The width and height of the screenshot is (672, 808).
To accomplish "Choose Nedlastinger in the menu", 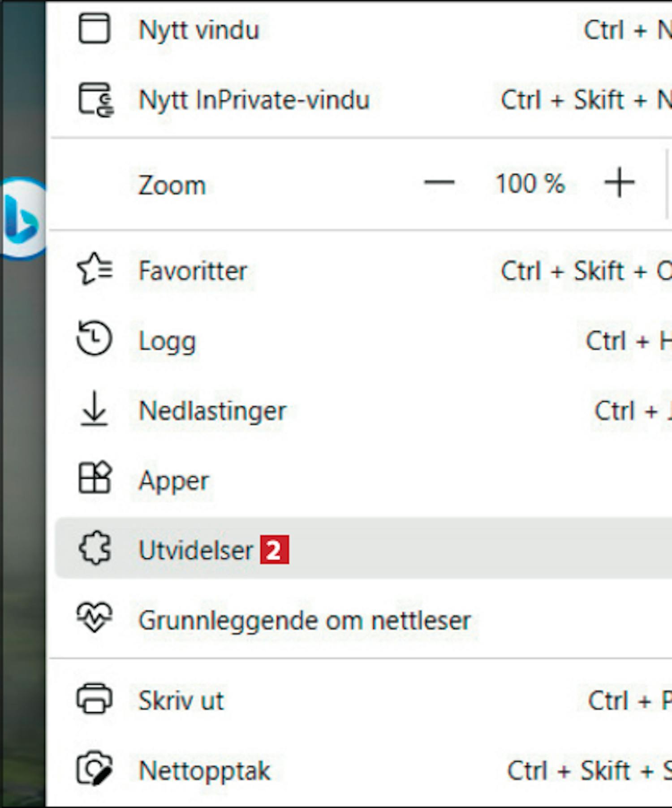I will point(212,411).
